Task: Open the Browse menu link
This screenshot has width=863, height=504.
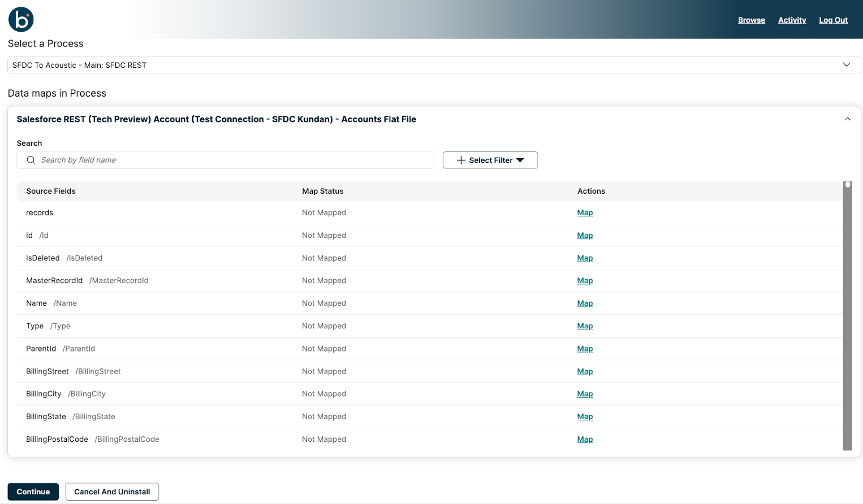Action: tap(751, 20)
